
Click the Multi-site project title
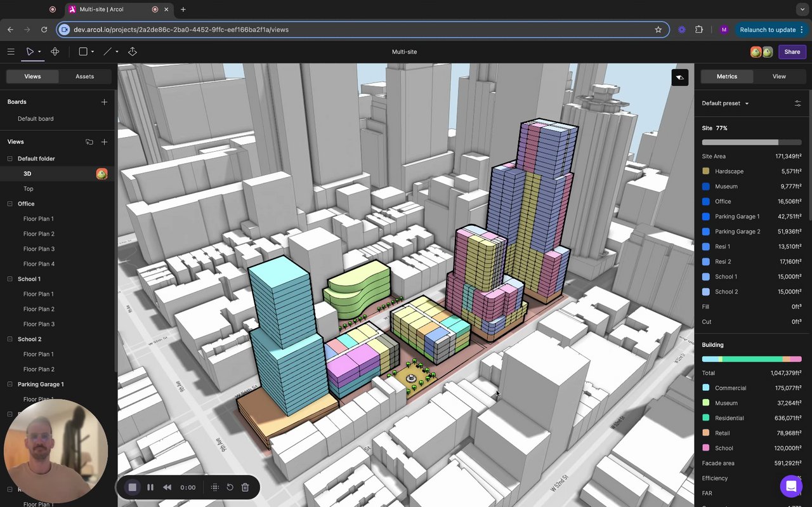[405, 52]
